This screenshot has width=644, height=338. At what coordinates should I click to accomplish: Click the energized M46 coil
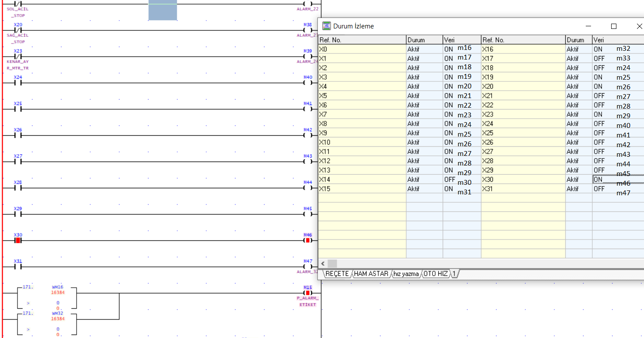[308, 240]
